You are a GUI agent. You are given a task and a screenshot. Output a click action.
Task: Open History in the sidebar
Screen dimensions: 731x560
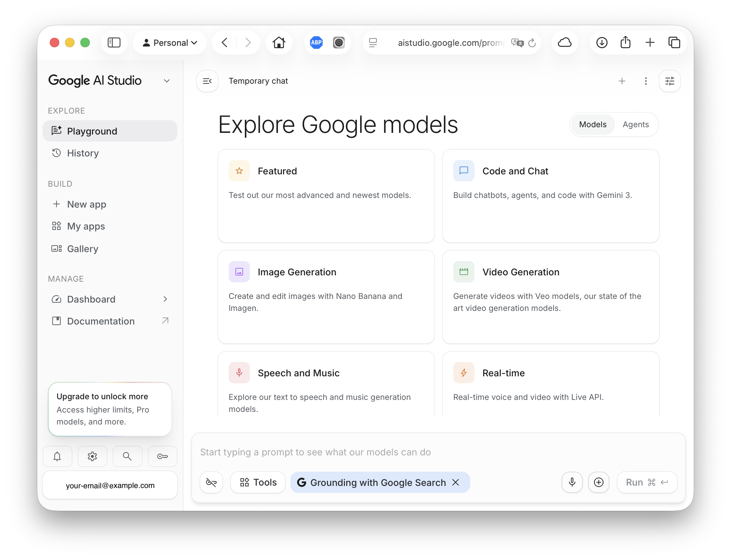click(x=110, y=153)
